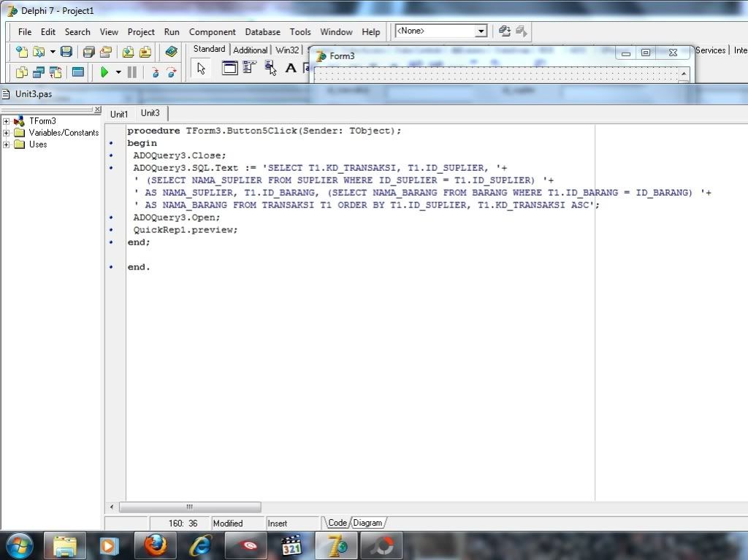Open the Database menu
This screenshot has width=748, height=560.
[x=262, y=32]
